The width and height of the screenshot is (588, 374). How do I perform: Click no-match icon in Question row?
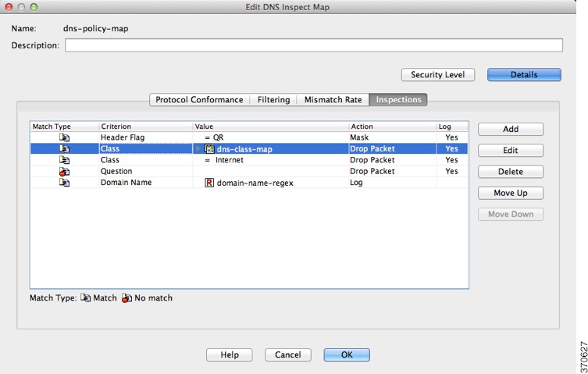click(64, 172)
